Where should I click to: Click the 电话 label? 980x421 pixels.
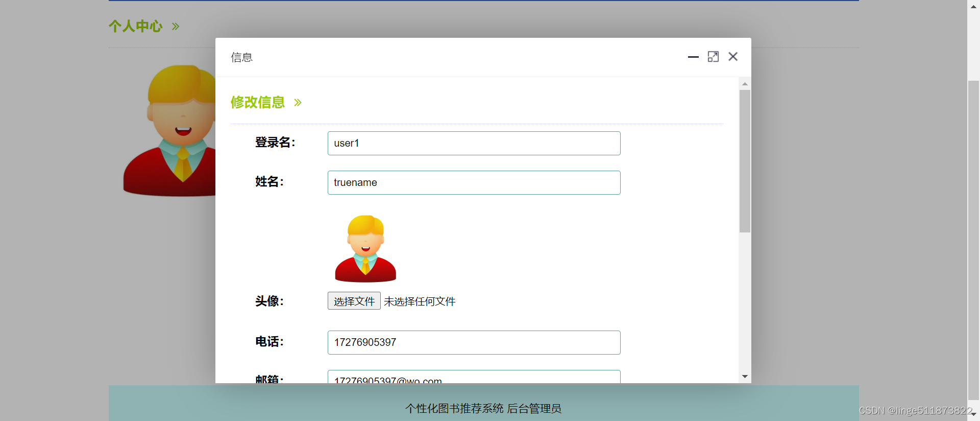pyautogui.click(x=269, y=342)
